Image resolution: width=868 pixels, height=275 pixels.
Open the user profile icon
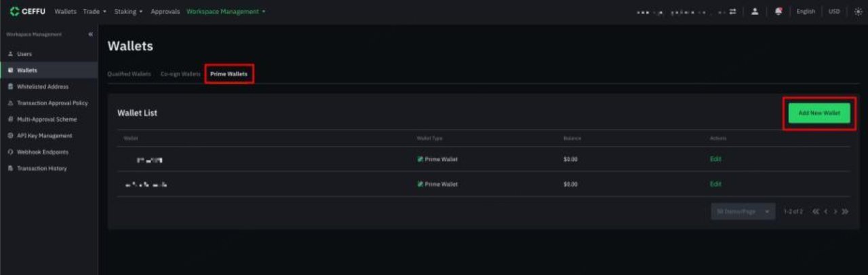pyautogui.click(x=755, y=12)
